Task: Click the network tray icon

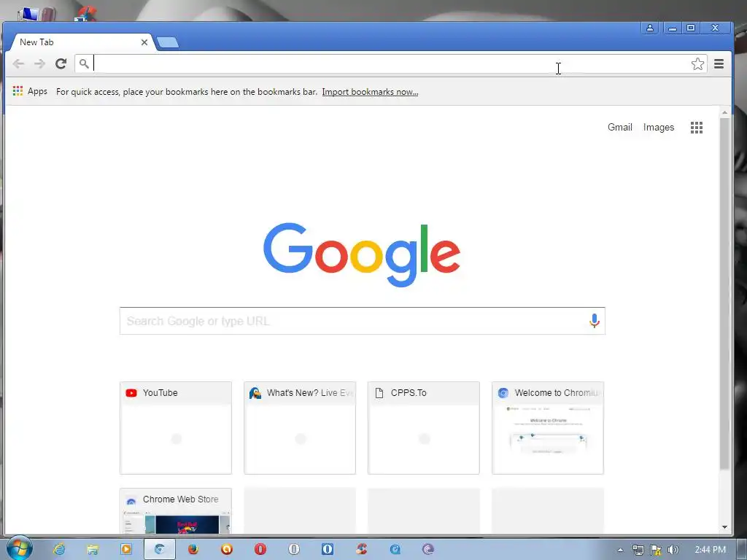Action: [638, 550]
